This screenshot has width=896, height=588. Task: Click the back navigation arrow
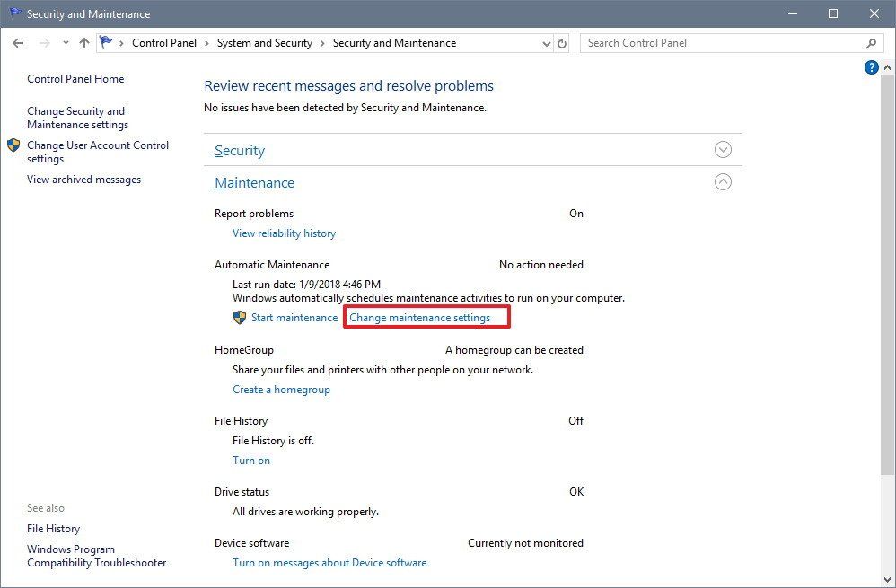(x=18, y=42)
